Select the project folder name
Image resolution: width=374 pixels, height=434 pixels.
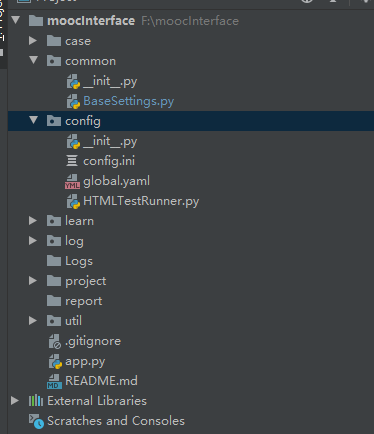(86, 281)
